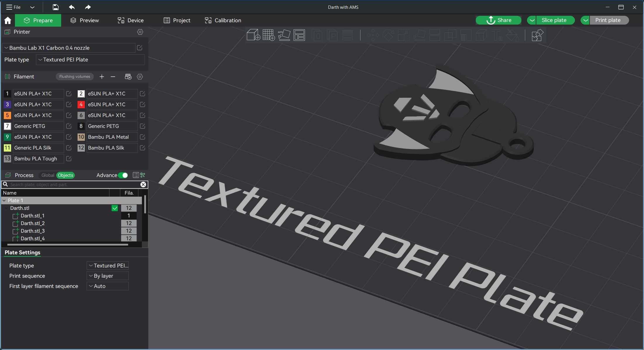644x350 pixels.
Task: Select the eSUN PLA+ X1C filament 2 field
Action: tap(112, 94)
